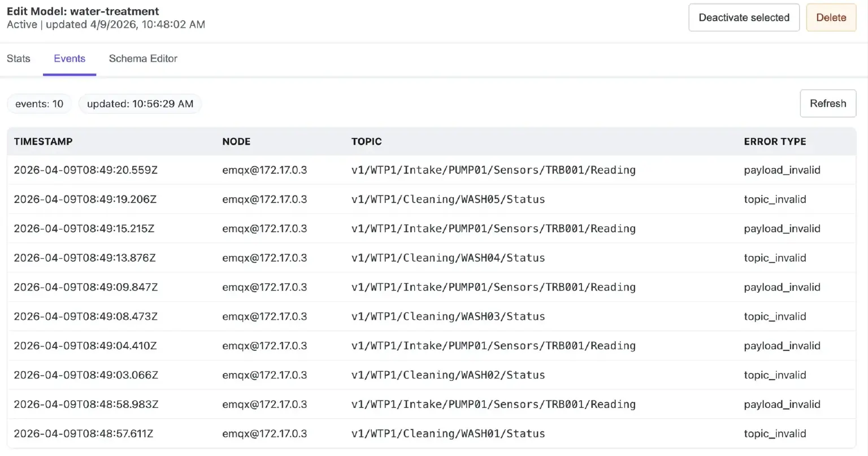This screenshot has height=456, width=868.
Task: Click the 'Edit Model: water-treatment' title
Action: tap(83, 11)
